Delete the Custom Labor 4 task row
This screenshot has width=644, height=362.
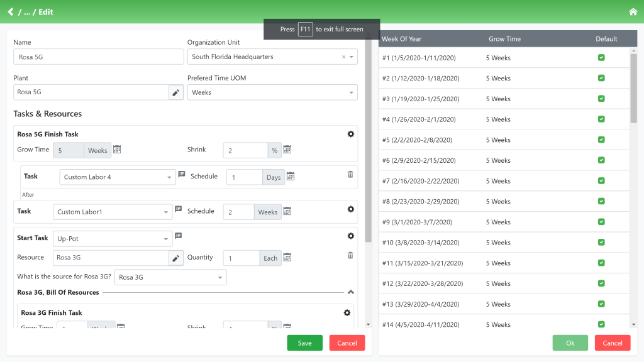350,175
